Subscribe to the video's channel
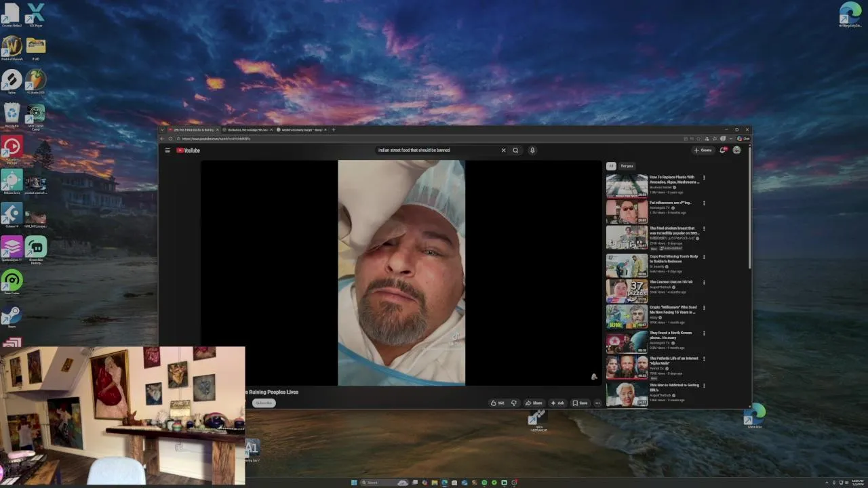The image size is (868, 488). point(264,403)
